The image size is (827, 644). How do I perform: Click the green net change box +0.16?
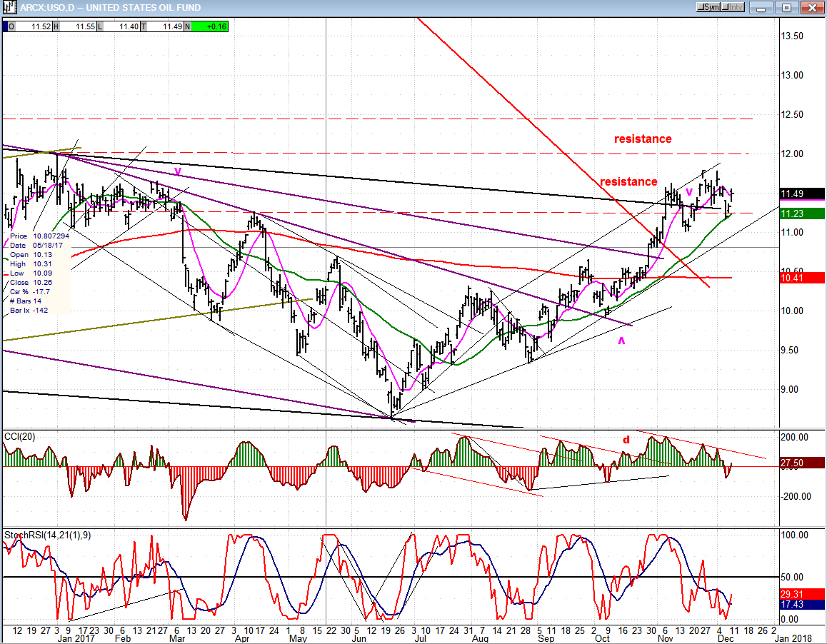coord(210,26)
